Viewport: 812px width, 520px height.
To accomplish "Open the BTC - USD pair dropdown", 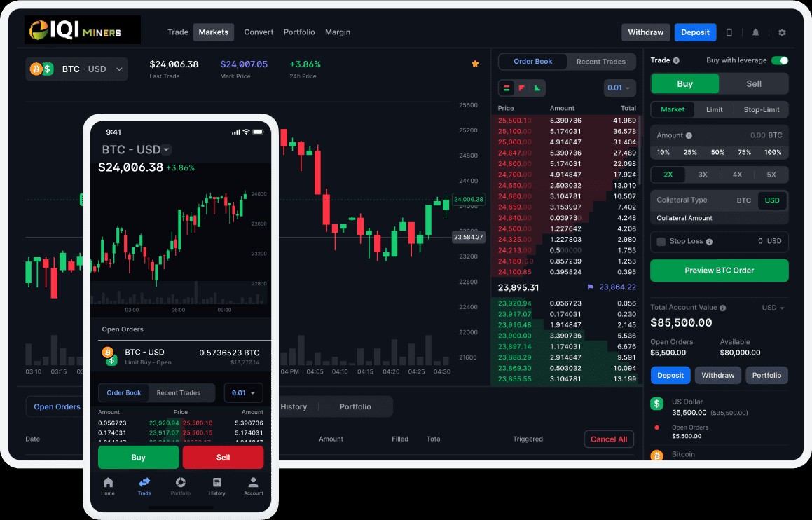I will 76,69.
